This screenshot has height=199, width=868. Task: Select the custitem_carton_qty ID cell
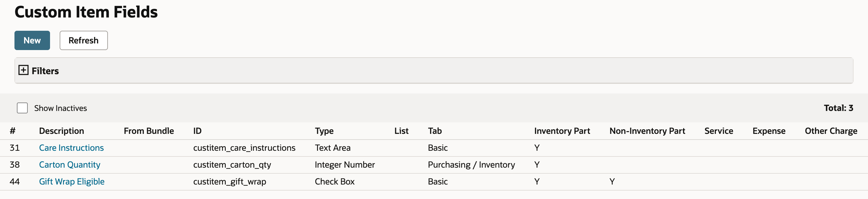(x=232, y=165)
